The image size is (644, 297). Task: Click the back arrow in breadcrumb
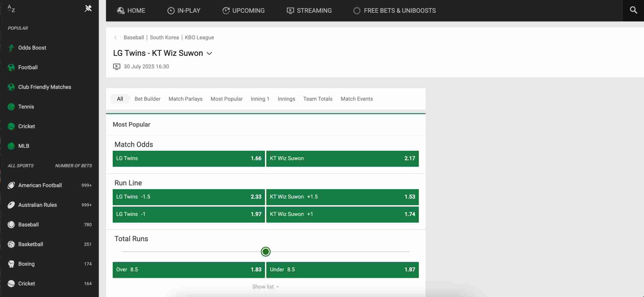115,37
